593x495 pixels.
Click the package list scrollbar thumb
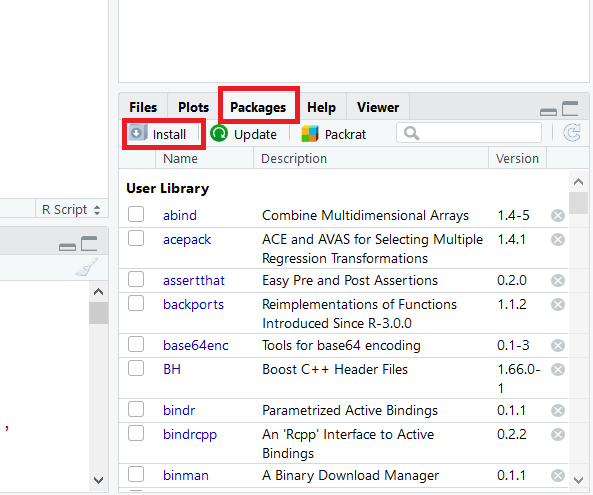[x=578, y=203]
